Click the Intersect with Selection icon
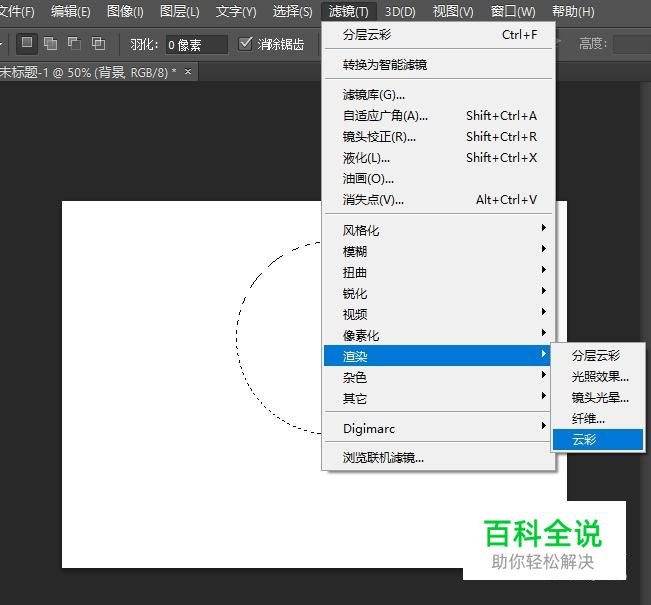The width and height of the screenshot is (651, 605). pyautogui.click(x=98, y=43)
